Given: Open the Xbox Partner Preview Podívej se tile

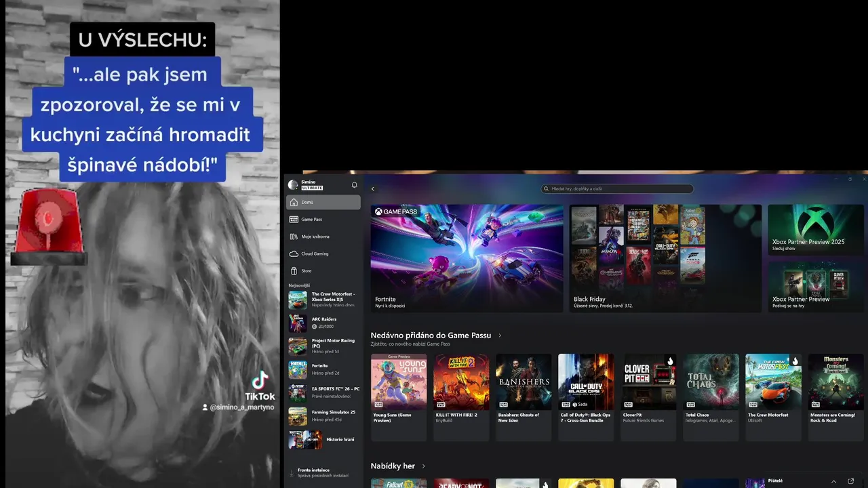Looking at the screenshot, I should coord(816,287).
